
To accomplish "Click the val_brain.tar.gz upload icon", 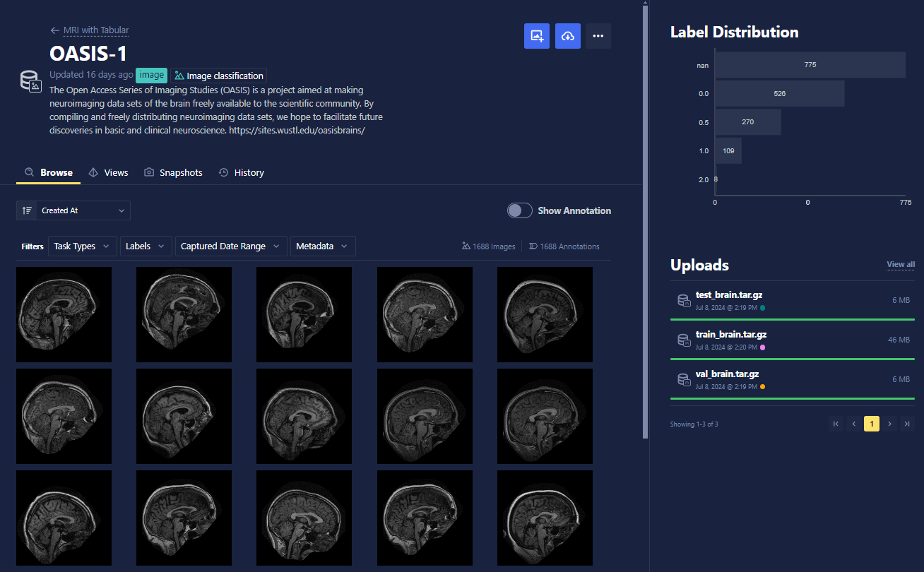I will click(x=684, y=380).
